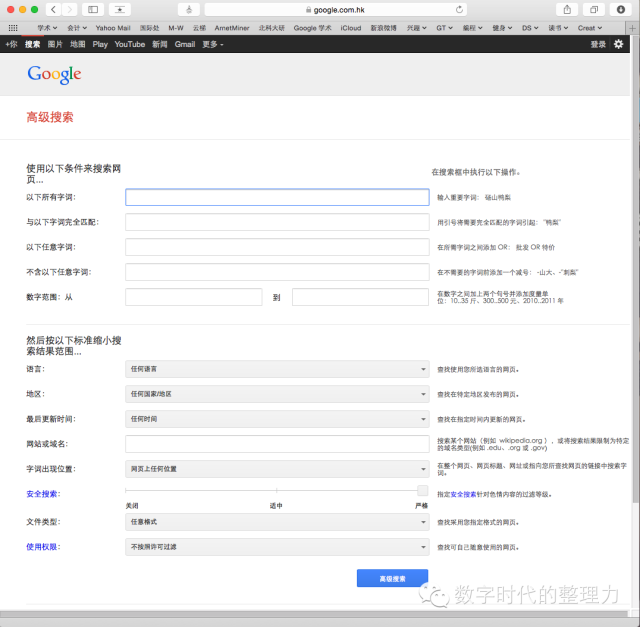Screen dimensions: 640x627
Task: Open Google settings gear icon
Action: click(619, 44)
